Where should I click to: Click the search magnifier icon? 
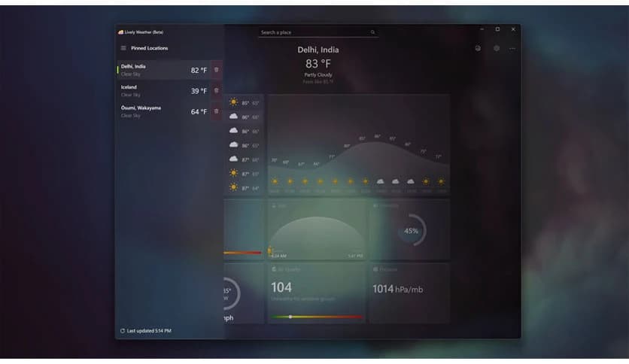(372, 32)
